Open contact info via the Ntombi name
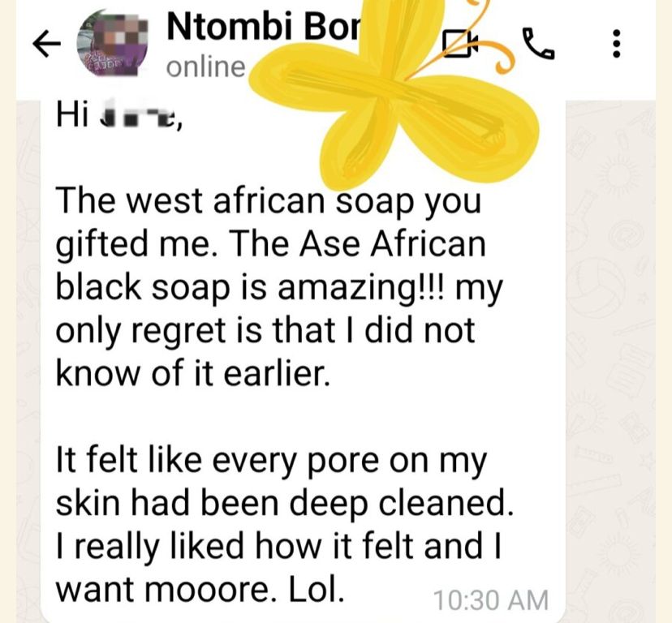The height and width of the screenshot is (623, 672). 264,27
